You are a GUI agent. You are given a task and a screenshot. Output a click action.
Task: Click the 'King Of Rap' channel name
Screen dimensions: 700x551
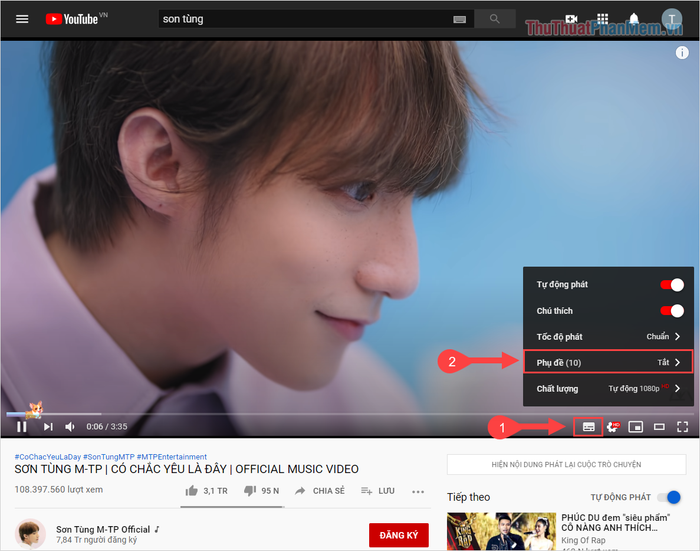[x=583, y=540]
